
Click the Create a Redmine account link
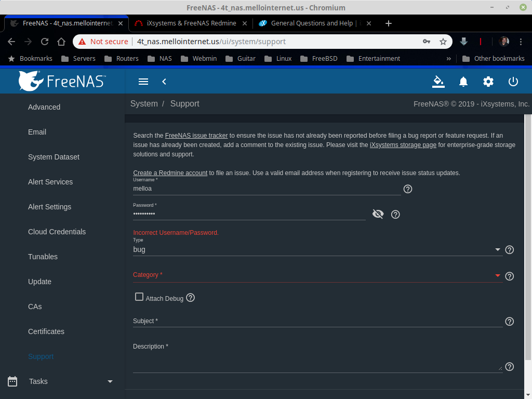pos(170,172)
